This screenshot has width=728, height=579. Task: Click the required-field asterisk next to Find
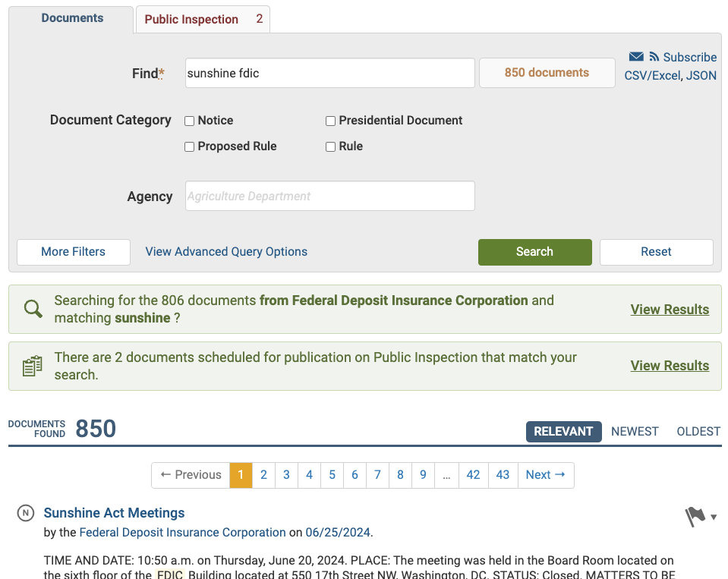pos(162,73)
